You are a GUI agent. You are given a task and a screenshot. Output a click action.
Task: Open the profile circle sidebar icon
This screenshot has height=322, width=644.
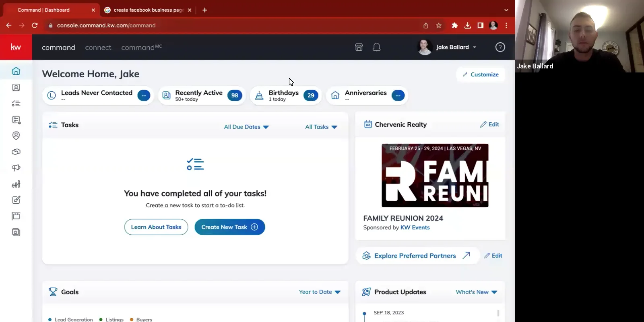16,136
